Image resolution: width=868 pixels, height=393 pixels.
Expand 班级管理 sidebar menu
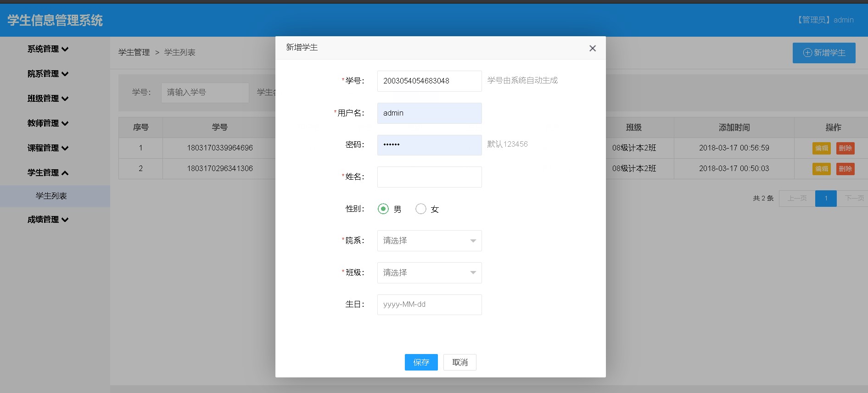[x=48, y=99]
